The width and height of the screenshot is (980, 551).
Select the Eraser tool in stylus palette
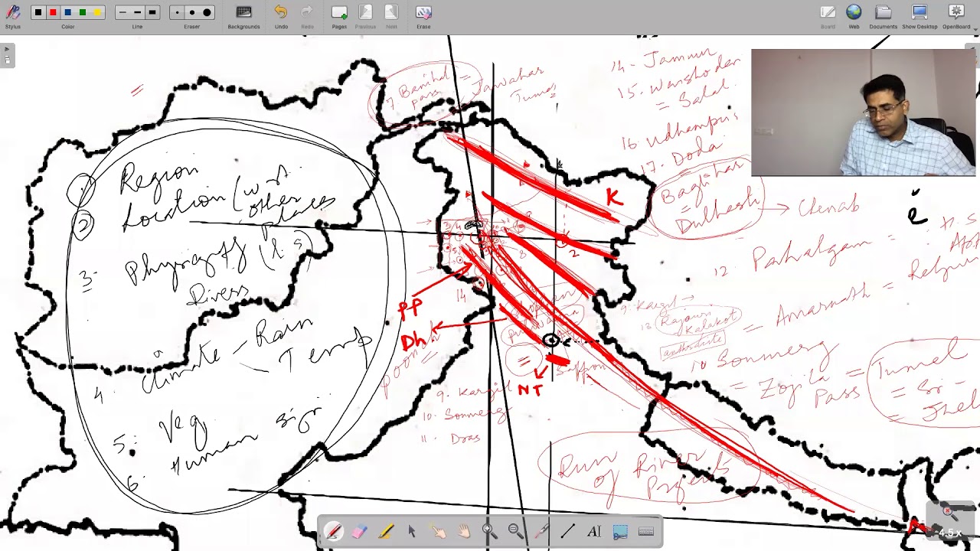359,531
